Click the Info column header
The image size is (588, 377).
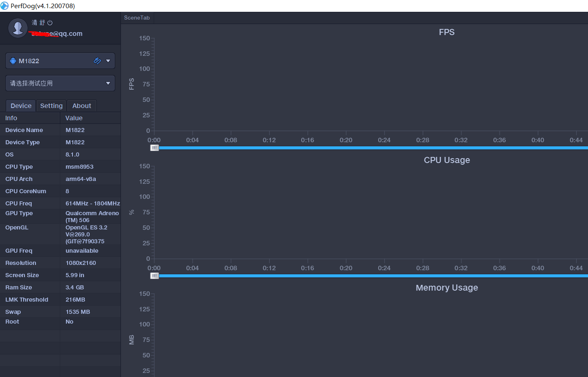tap(11, 118)
